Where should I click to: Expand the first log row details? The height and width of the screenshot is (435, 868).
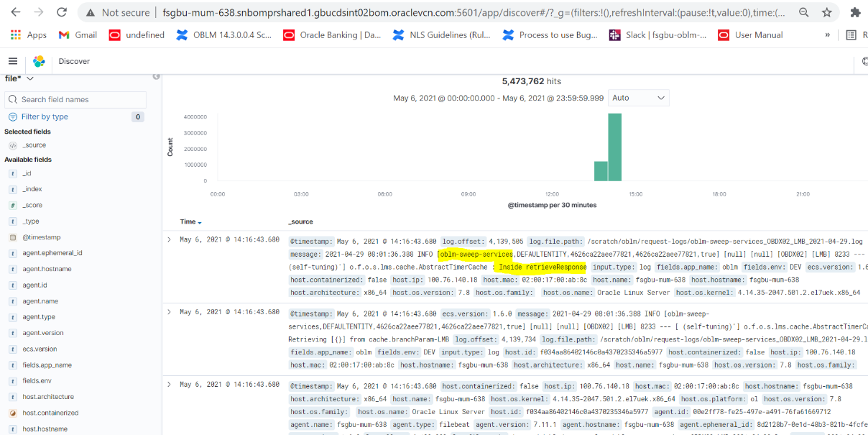click(x=170, y=239)
